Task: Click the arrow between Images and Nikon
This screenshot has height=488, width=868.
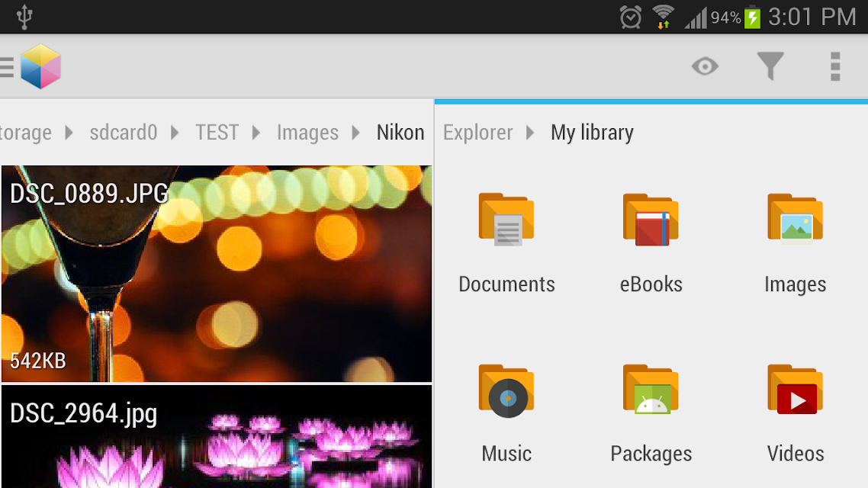Action: pos(356,133)
